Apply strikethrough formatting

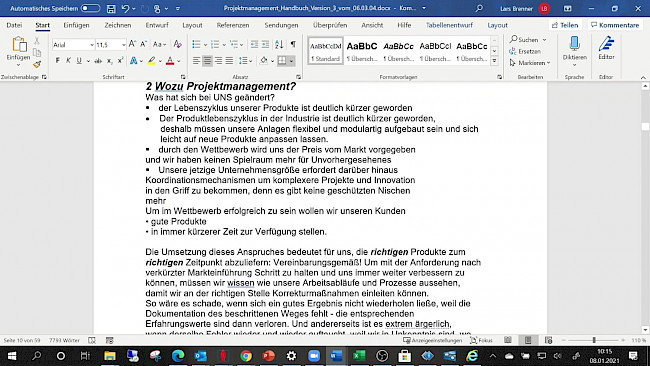pos(98,61)
